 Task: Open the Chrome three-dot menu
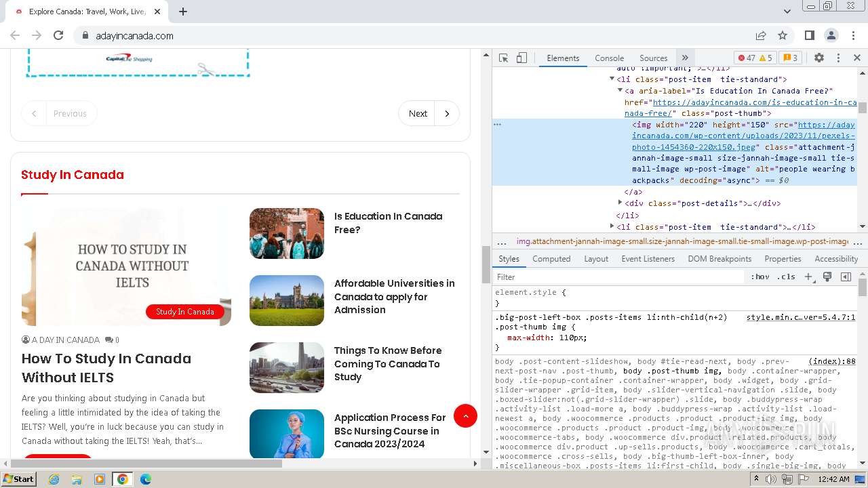[x=853, y=35]
